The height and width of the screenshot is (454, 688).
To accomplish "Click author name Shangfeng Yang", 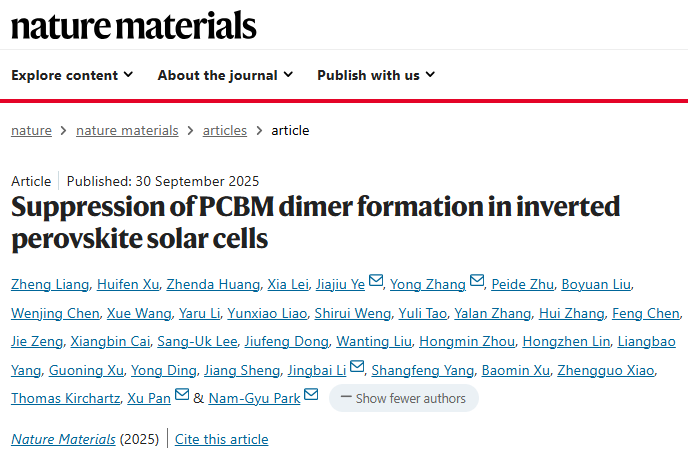I will coord(422,370).
